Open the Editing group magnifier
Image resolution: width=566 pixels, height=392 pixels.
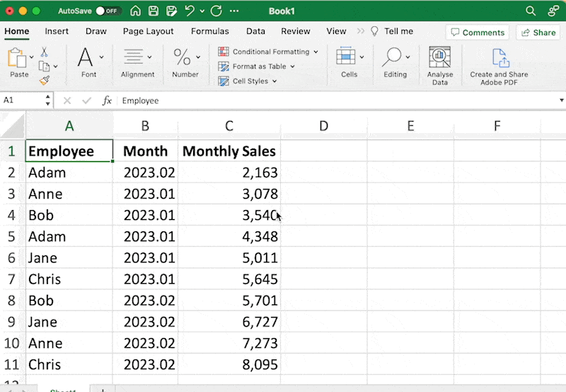[x=395, y=62]
